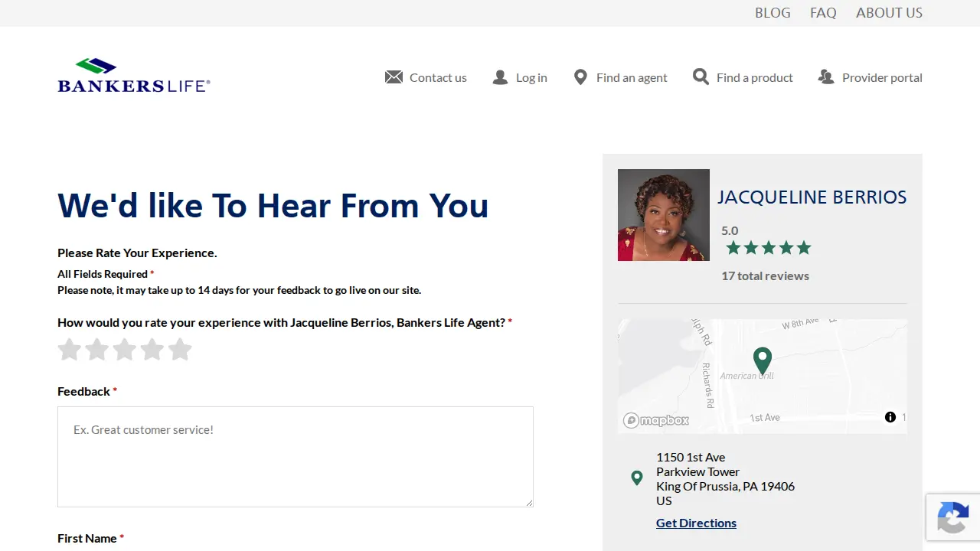Click the magnifier icon beside Find a product
This screenshot has width=980, height=551.
(x=701, y=77)
